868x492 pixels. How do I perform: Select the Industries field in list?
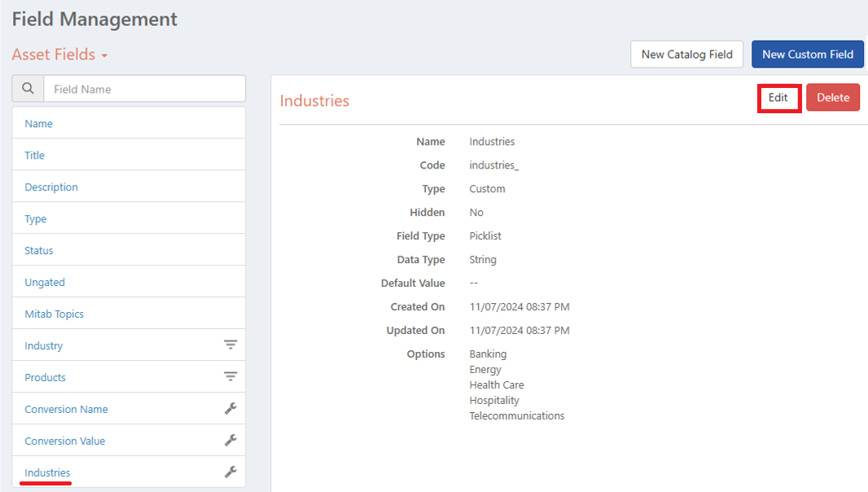[129, 472]
